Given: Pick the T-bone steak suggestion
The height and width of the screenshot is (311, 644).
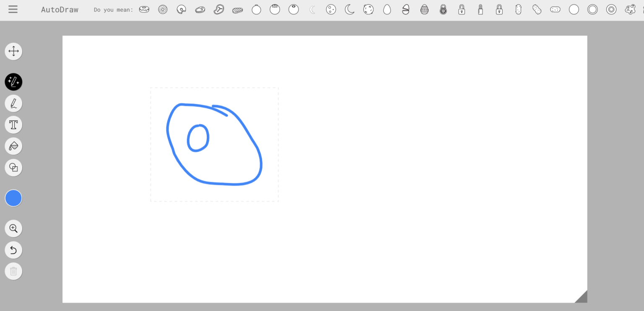Looking at the screenshot, I should [219, 9].
